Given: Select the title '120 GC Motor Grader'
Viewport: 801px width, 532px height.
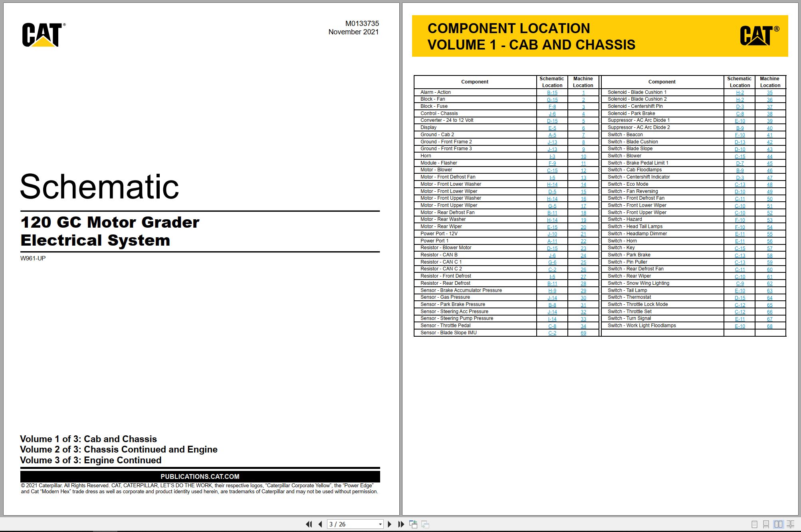Looking at the screenshot, I should (110, 222).
